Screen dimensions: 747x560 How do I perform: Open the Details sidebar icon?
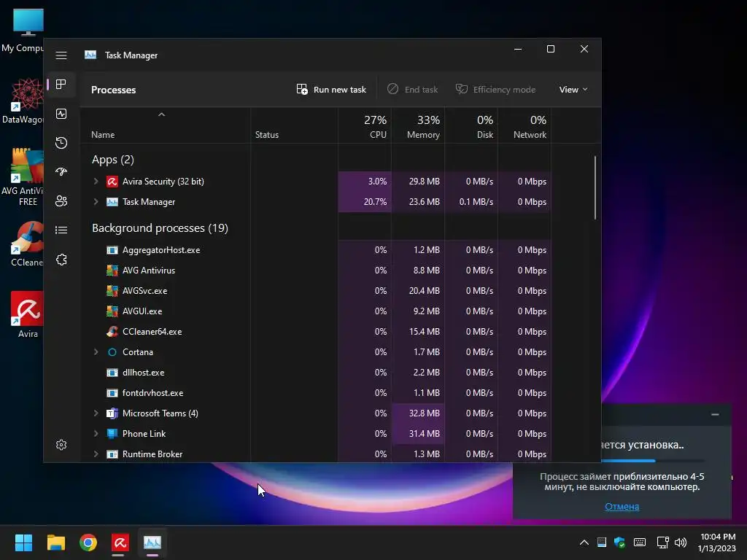coord(61,230)
